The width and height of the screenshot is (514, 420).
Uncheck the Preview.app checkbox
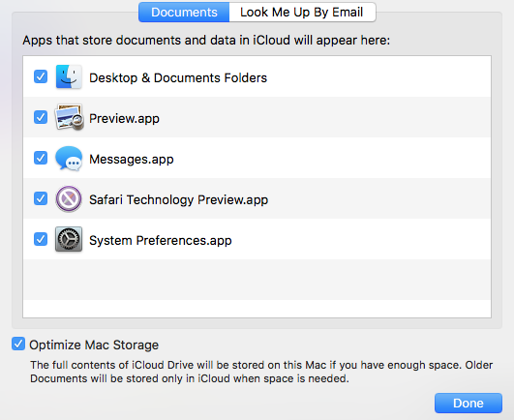(x=41, y=117)
